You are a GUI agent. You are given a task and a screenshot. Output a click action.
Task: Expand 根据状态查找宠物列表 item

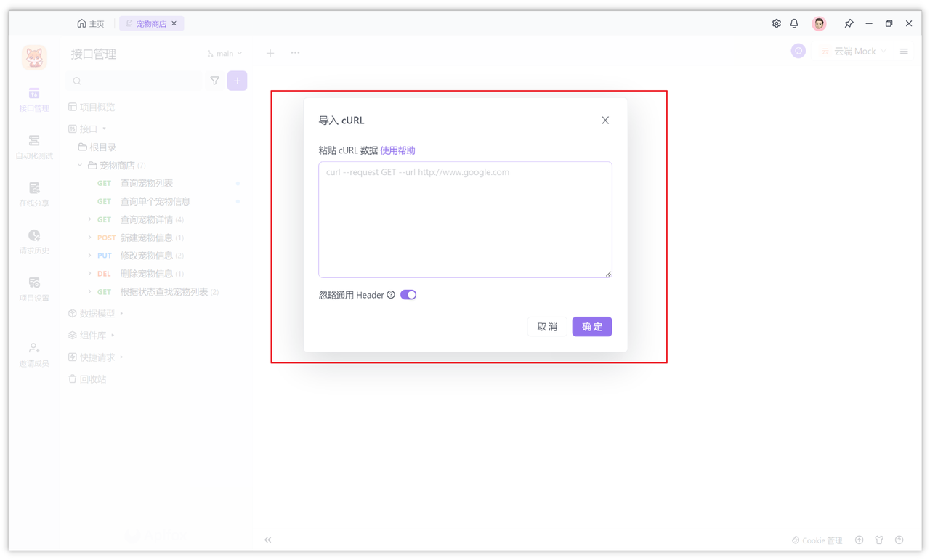89,292
